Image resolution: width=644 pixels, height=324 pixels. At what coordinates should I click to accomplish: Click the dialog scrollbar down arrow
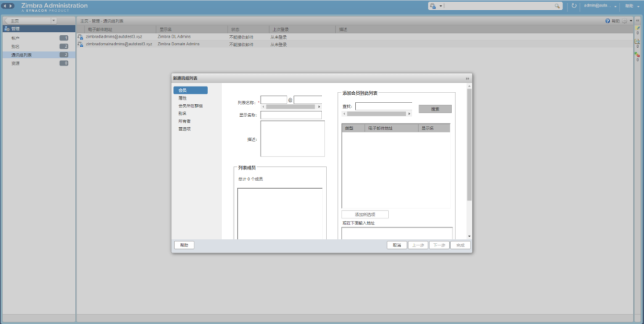[469, 237]
